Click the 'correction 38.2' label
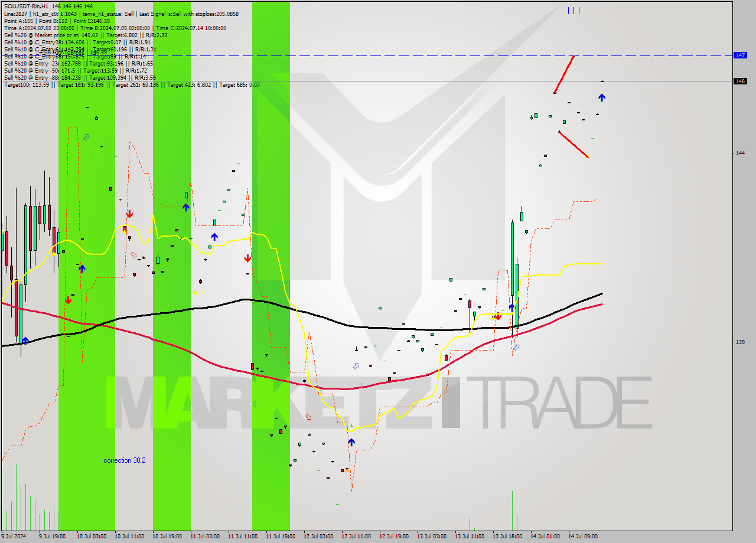The image size is (756, 543). [x=125, y=460]
